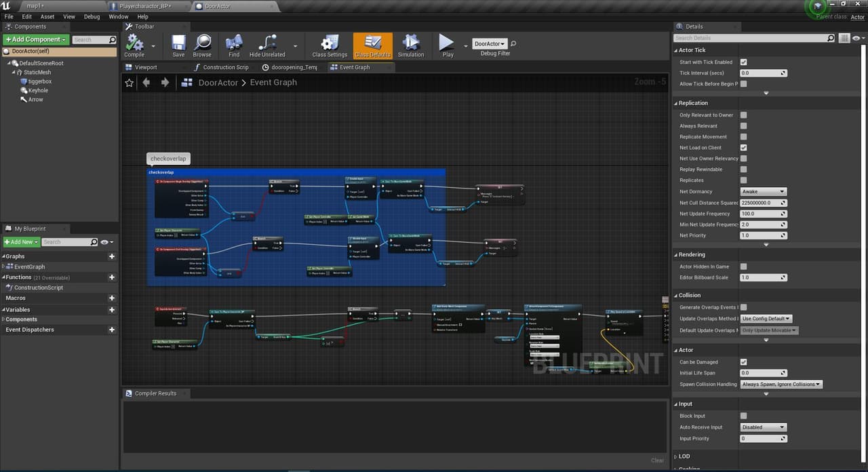Switch to Playercharactor_BP tab
The width and height of the screenshot is (868, 472).
pos(146,5)
